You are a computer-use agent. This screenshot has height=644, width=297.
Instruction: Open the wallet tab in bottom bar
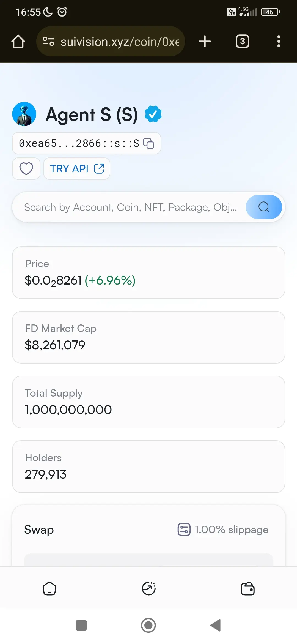coord(248,589)
